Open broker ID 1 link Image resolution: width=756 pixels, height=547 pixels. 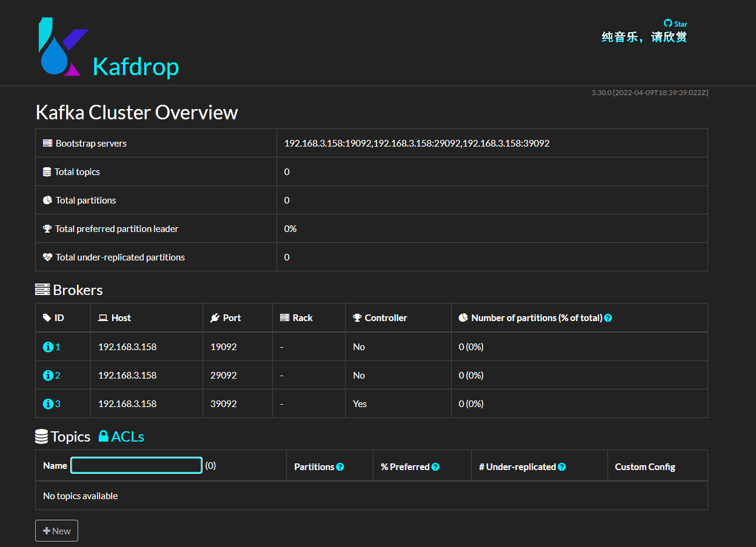pyautogui.click(x=58, y=347)
